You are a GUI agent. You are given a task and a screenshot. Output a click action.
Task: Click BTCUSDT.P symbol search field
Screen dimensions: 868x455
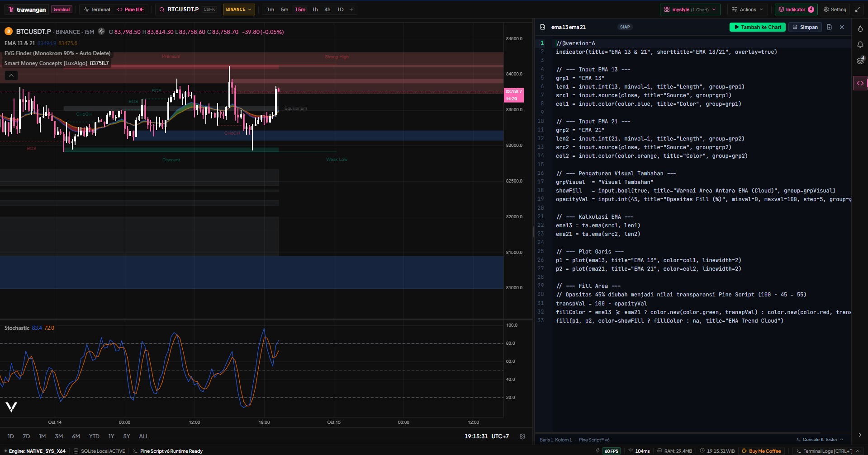point(188,9)
